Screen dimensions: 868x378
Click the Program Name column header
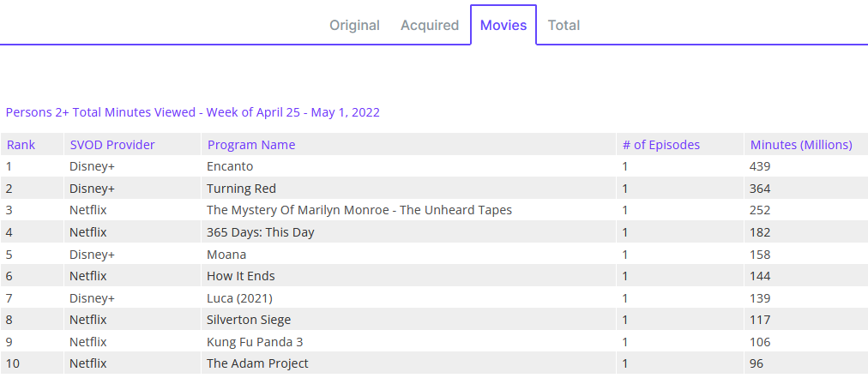coord(251,145)
